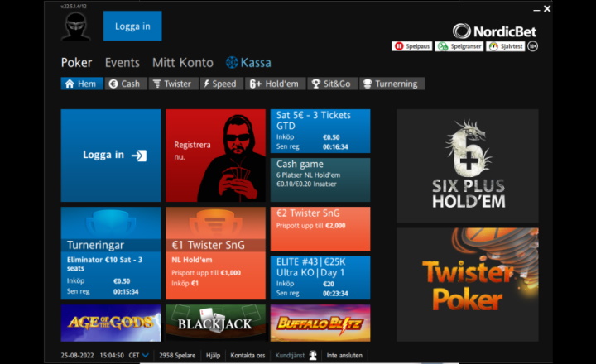Image resolution: width=596 pixels, height=364 pixels.
Task: Click the euro coin icon on Cash tab
Action: pyautogui.click(x=113, y=84)
